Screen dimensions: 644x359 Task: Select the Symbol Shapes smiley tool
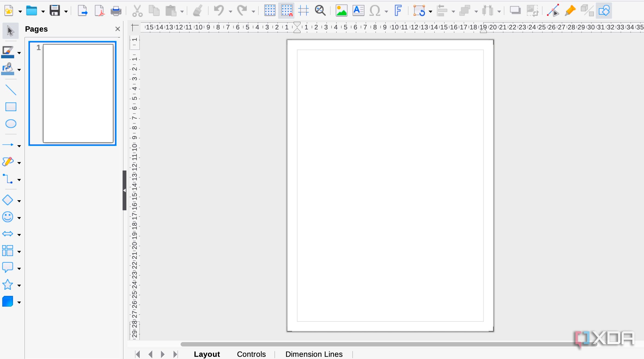8,217
